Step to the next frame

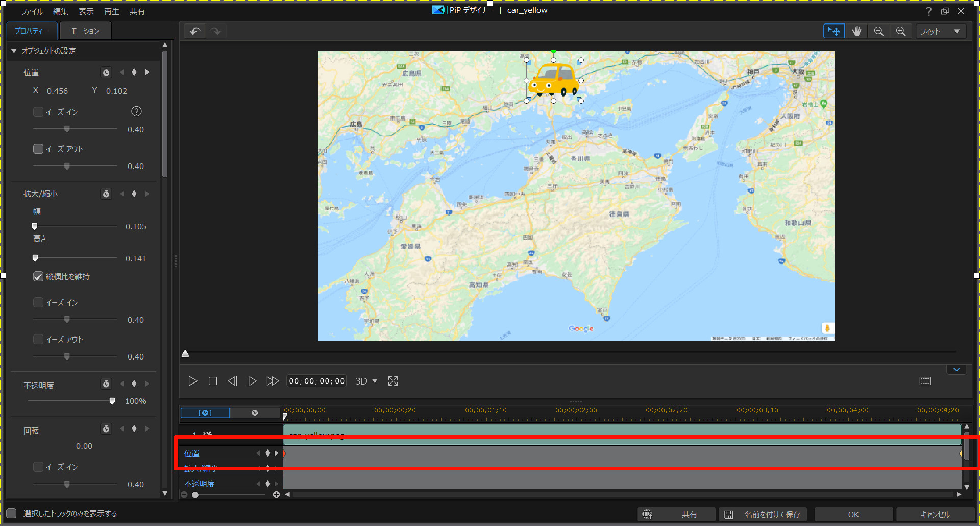coord(252,381)
